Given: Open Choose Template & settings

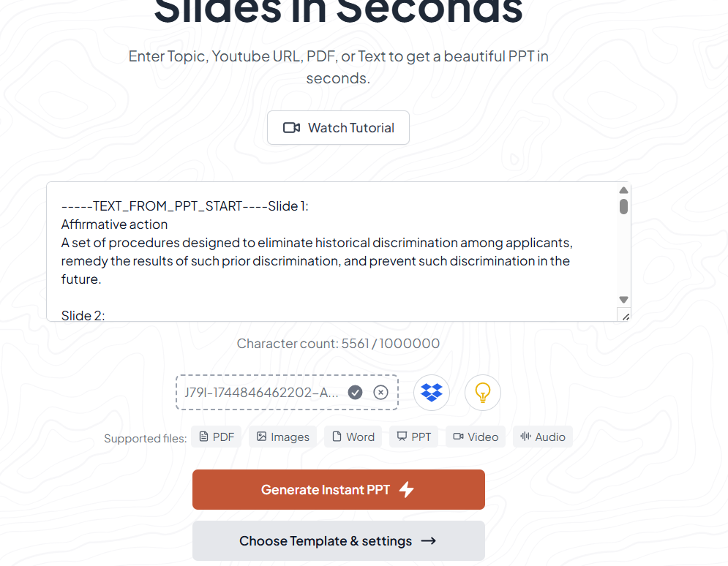Looking at the screenshot, I should [x=338, y=541].
